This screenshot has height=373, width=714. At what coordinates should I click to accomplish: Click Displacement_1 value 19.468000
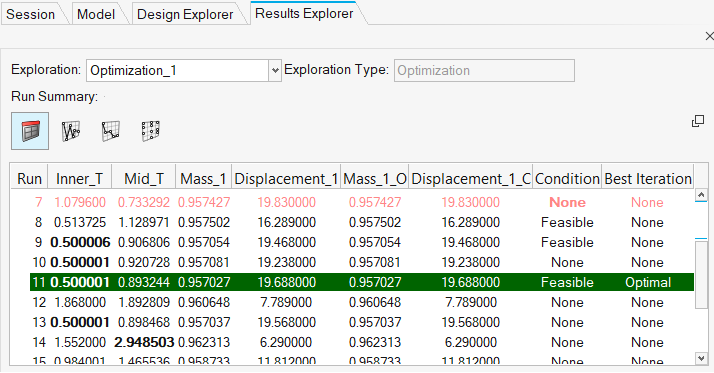point(286,242)
